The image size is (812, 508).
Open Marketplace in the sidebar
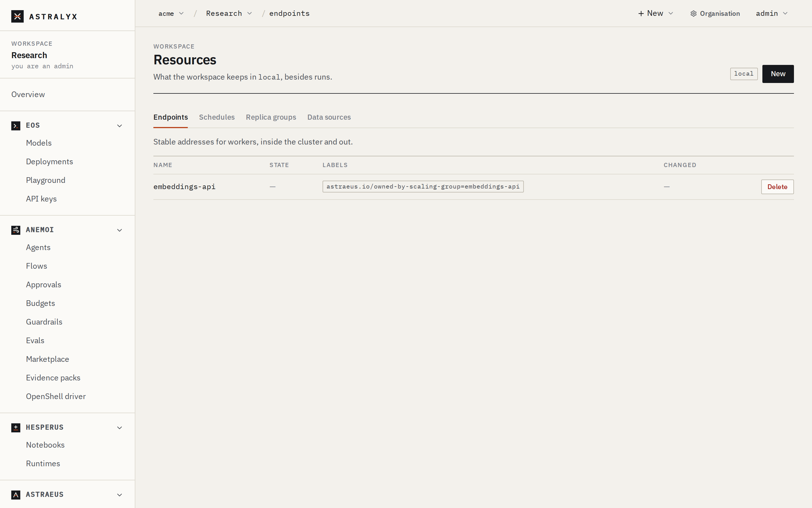[x=48, y=359]
